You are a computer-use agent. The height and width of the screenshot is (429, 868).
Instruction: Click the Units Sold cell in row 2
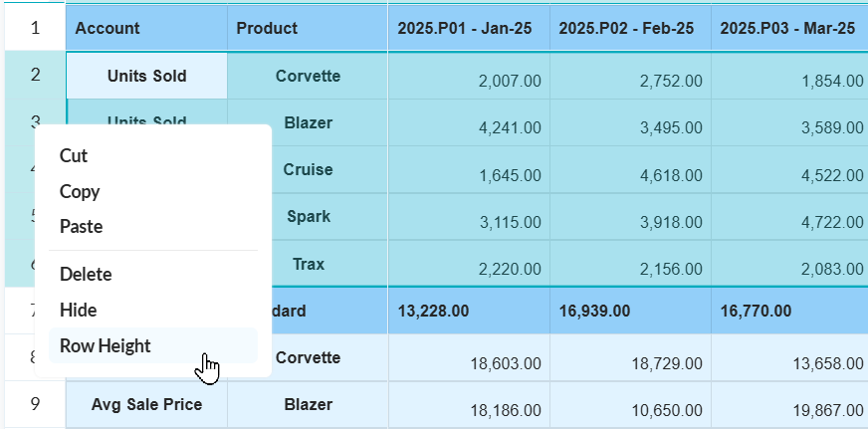tap(146, 76)
